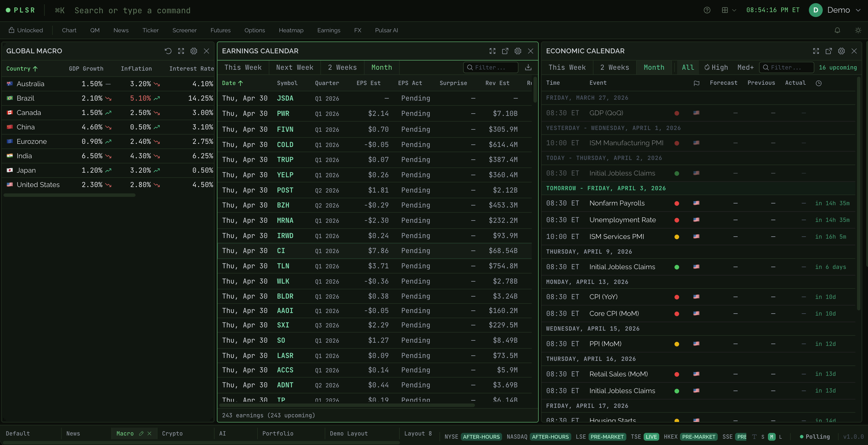Select the Layout 8 workspace
868x445 pixels.
[418, 433]
